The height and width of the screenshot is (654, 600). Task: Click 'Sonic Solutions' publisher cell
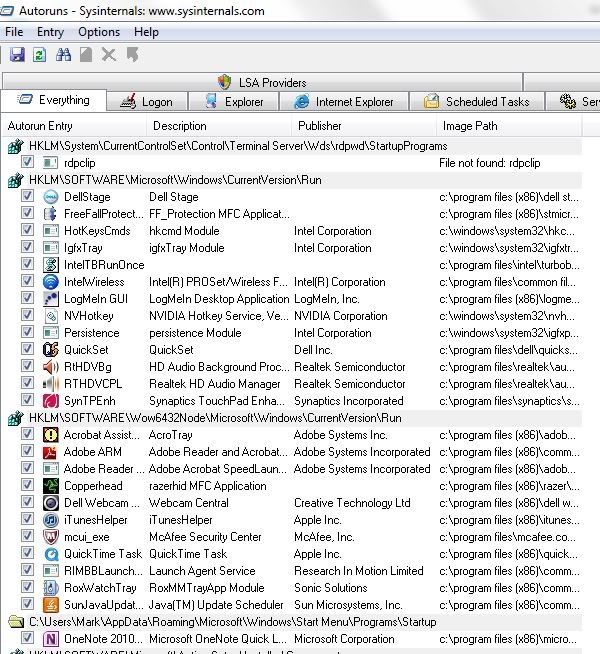pyautogui.click(x=331, y=588)
